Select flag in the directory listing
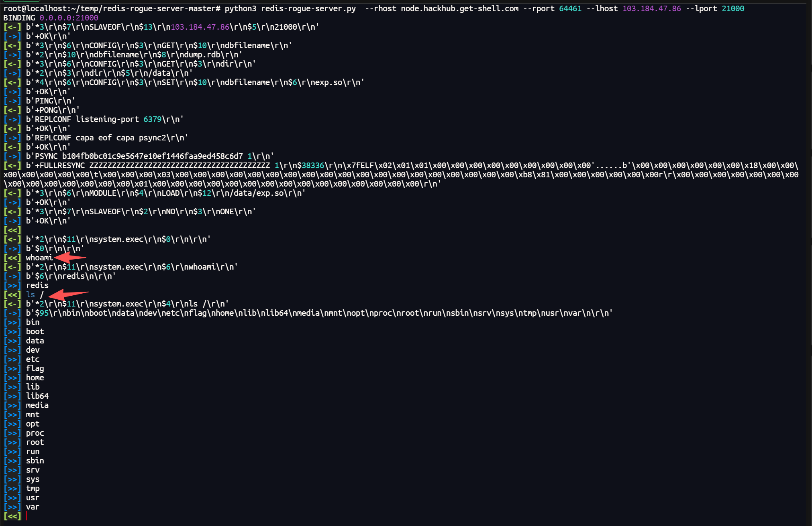Image resolution: width=812 pixels, height=526 pixels. (35, 368)
